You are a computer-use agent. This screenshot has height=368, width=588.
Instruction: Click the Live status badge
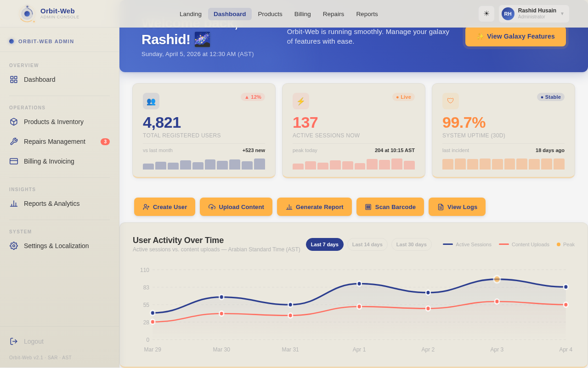403,97
